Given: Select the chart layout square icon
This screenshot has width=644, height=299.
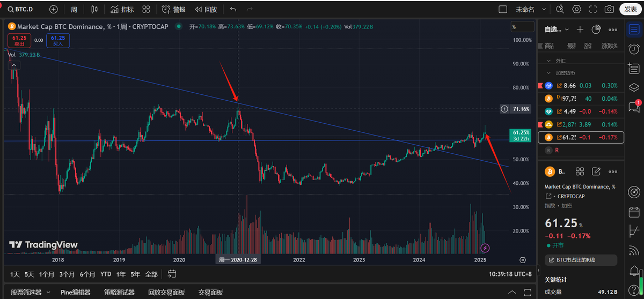Looking at the screenshot, I should point(503,9).
